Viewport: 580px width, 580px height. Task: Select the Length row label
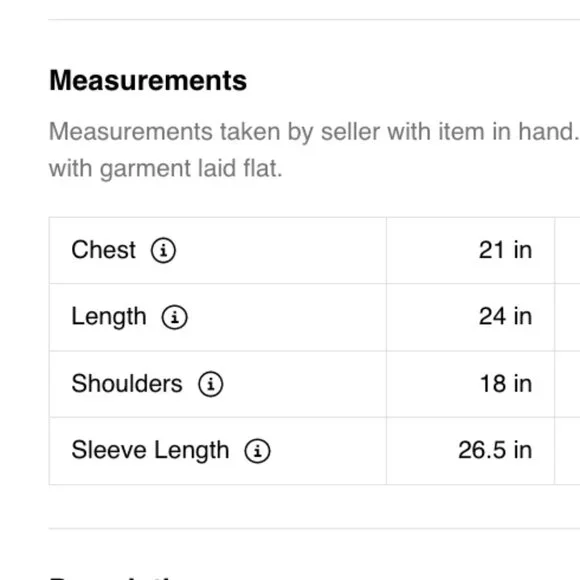(109, 317)
